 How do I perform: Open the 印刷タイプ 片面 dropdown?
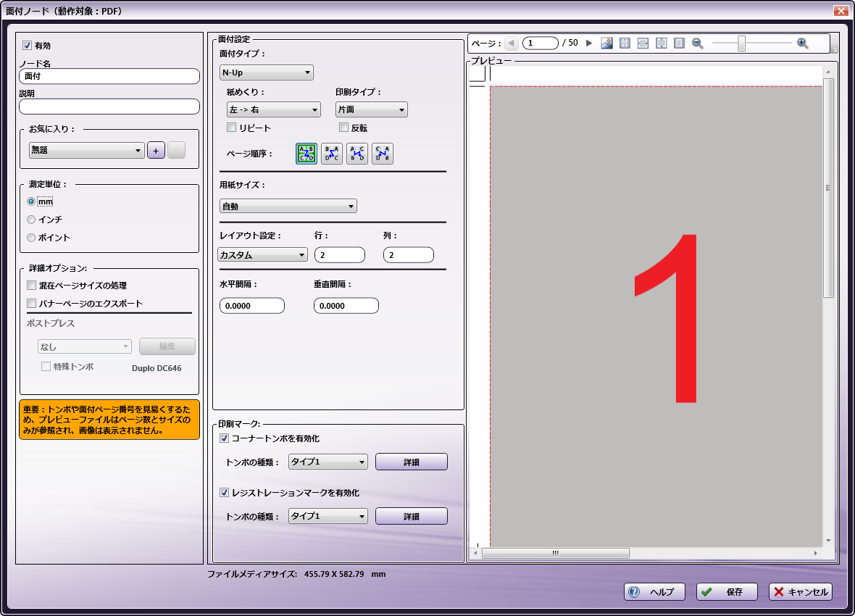pos(371,109)
